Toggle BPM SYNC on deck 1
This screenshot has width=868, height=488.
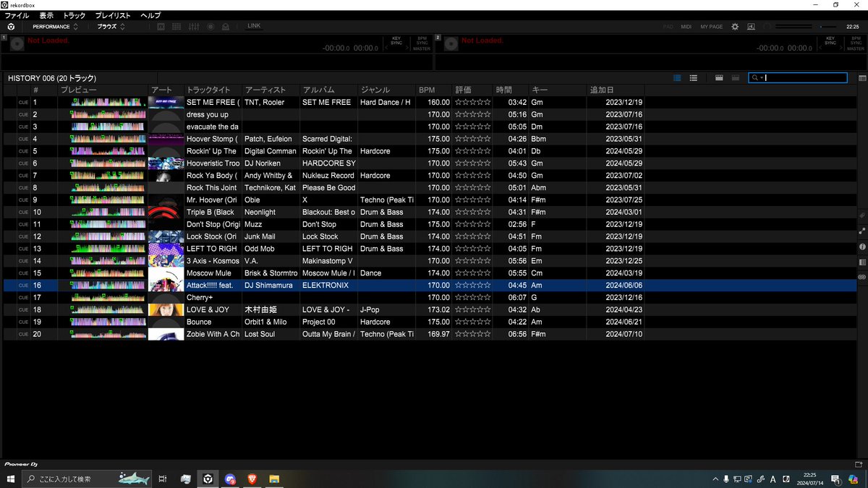coord(422,40)
